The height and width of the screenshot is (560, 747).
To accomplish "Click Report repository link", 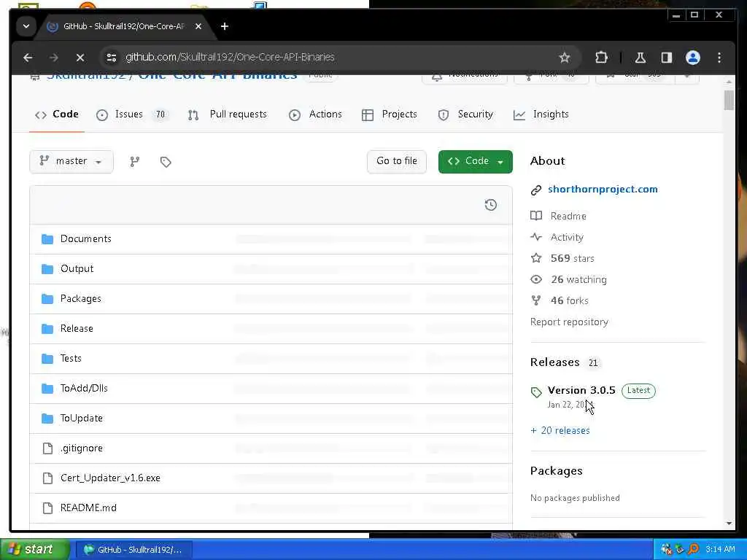I will click(569, 322).
